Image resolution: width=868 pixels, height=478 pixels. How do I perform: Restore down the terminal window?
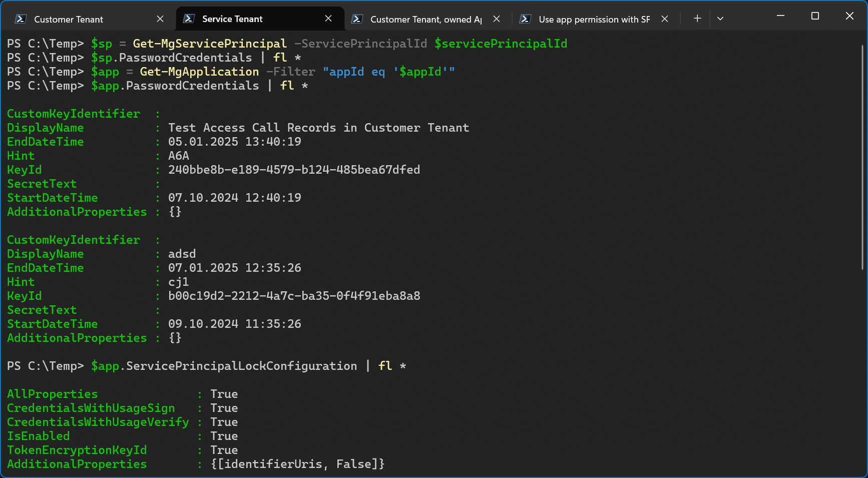pos(814,16)
